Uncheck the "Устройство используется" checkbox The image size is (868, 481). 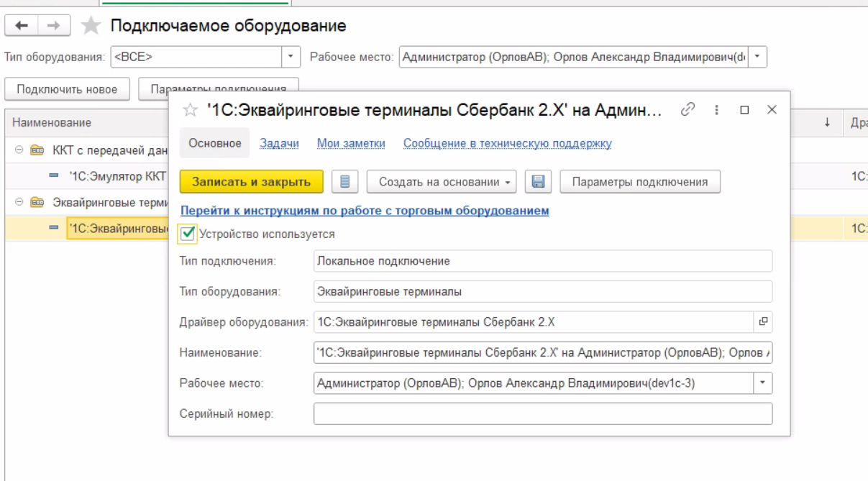(188, 234)
